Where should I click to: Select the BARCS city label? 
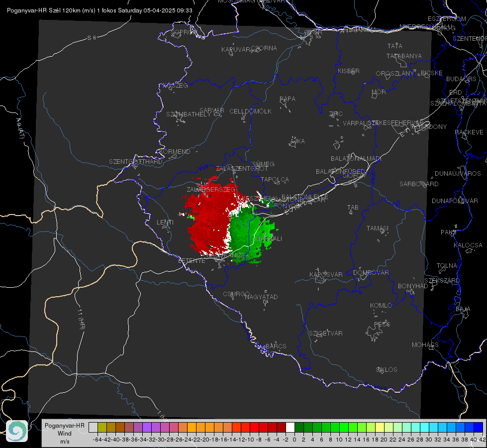click(276, 346)
